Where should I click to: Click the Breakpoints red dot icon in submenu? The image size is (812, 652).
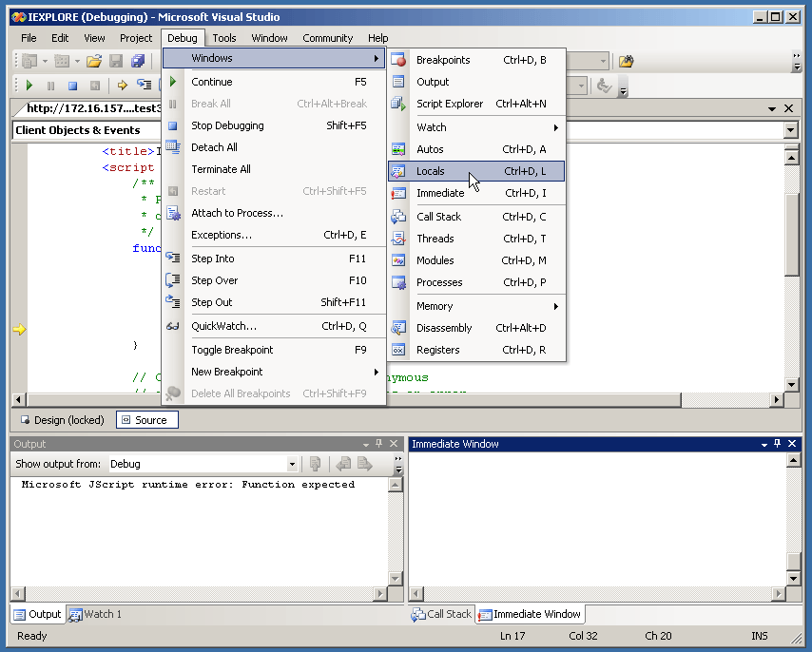(x=398, y=60)
